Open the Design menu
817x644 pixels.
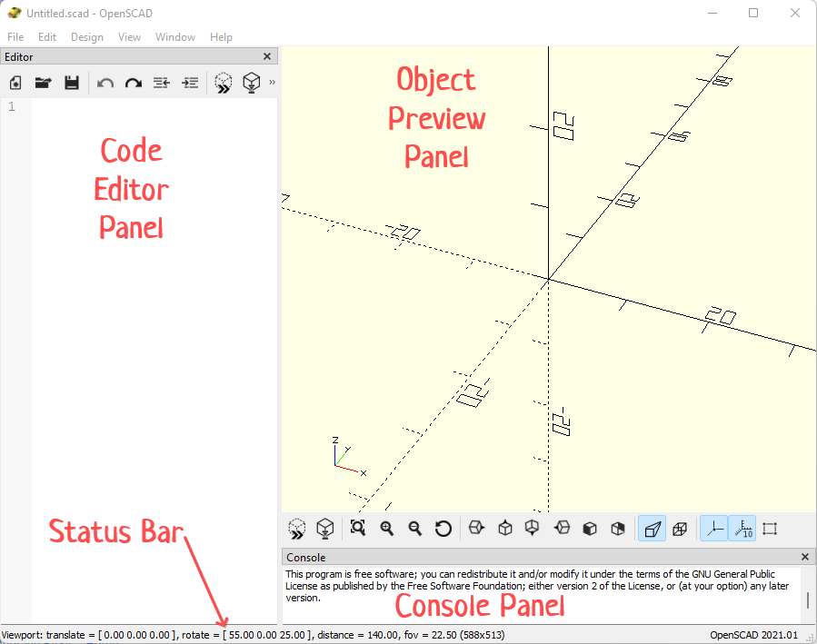point(87,37)
